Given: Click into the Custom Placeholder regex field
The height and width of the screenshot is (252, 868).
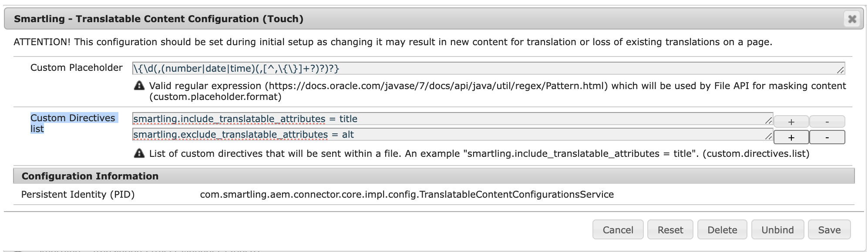Looking at the screenshot, I should (x=488, y=68).
